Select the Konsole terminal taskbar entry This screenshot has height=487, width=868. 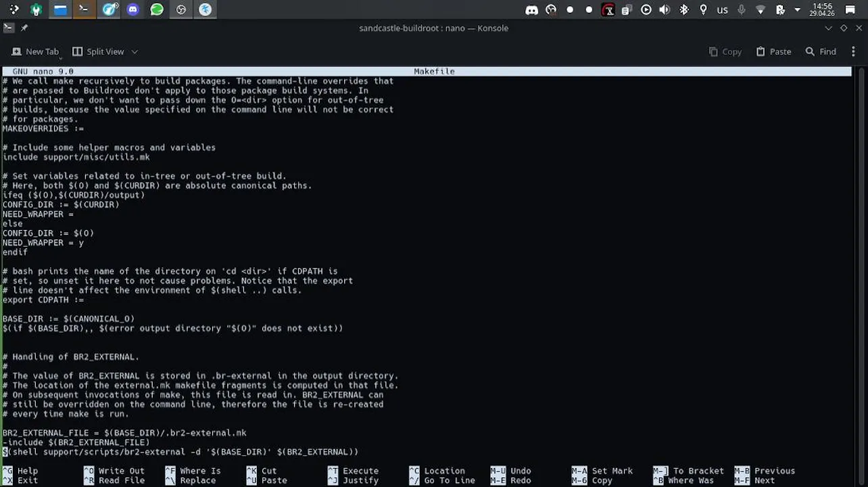(84, 9)
